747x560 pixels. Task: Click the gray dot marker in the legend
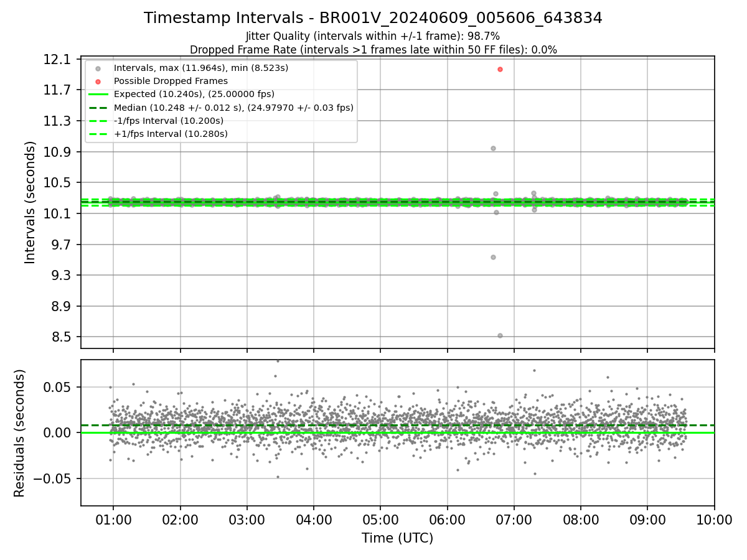click(98, 68)
